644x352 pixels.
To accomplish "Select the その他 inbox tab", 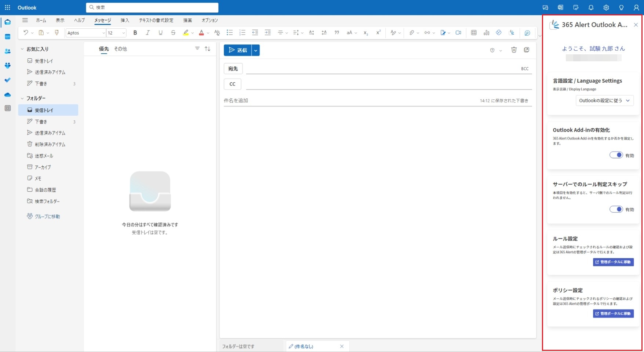I will tap(120, 49).
